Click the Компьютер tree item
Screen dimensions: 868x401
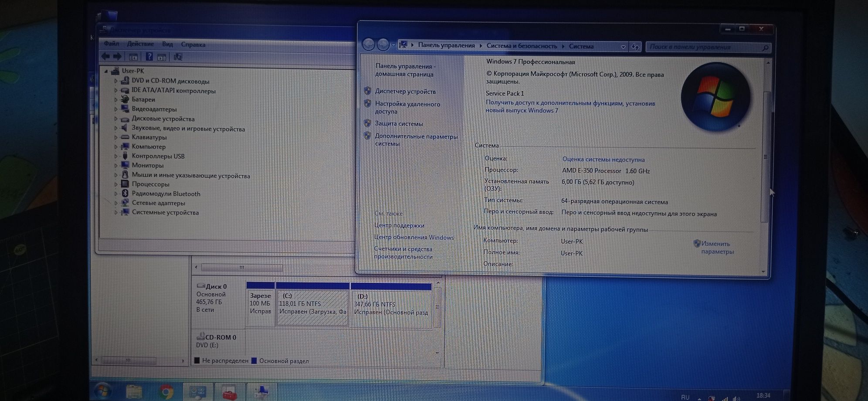click(x=149, y=146)
